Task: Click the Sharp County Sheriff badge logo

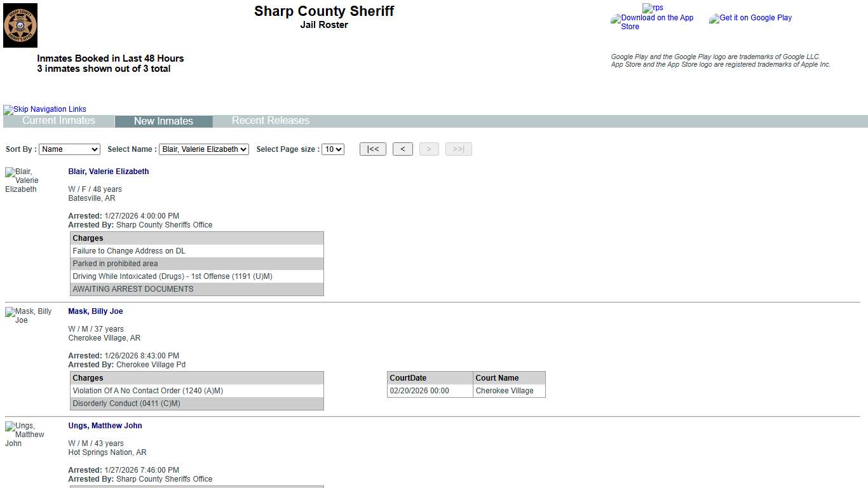Action: [x=20, y=25]
